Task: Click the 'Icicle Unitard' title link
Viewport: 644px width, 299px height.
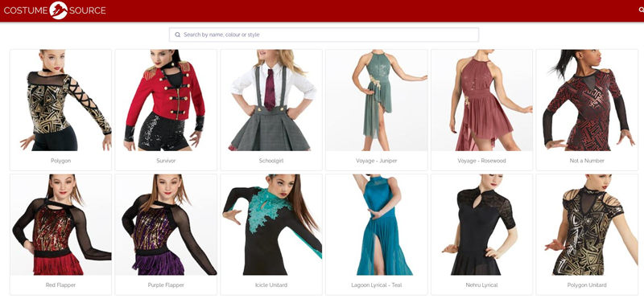Action: click(271, 285)
